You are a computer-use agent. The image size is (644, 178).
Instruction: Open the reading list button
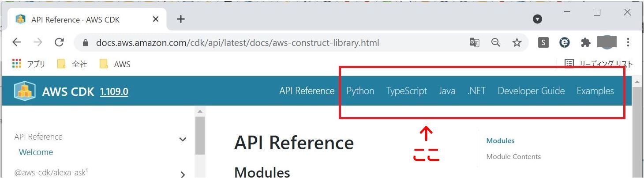click(x=599, y=64)
